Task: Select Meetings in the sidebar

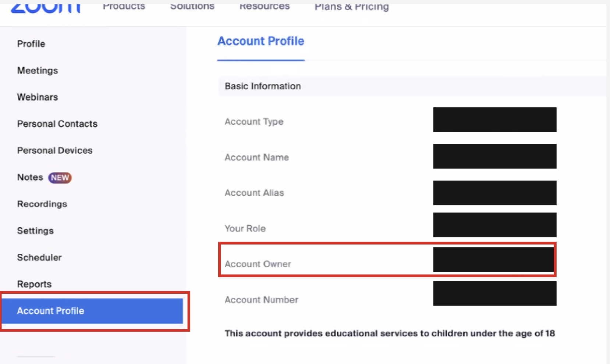Action: (38, 70)
